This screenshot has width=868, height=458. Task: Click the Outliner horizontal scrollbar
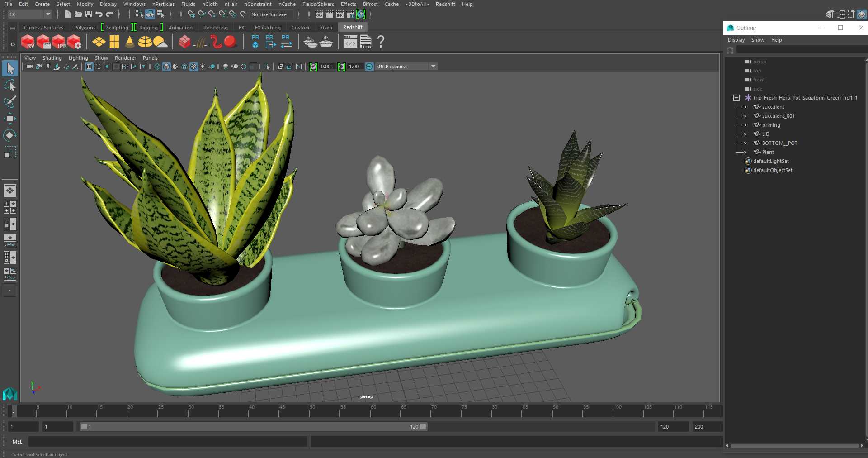(x=794, y=446)
